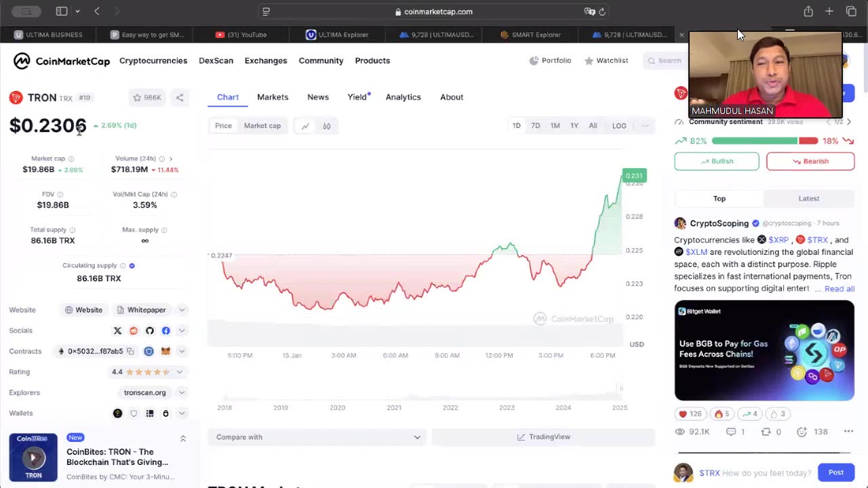
Task: Expand the Website links dropdown
Action: [182, 310]
